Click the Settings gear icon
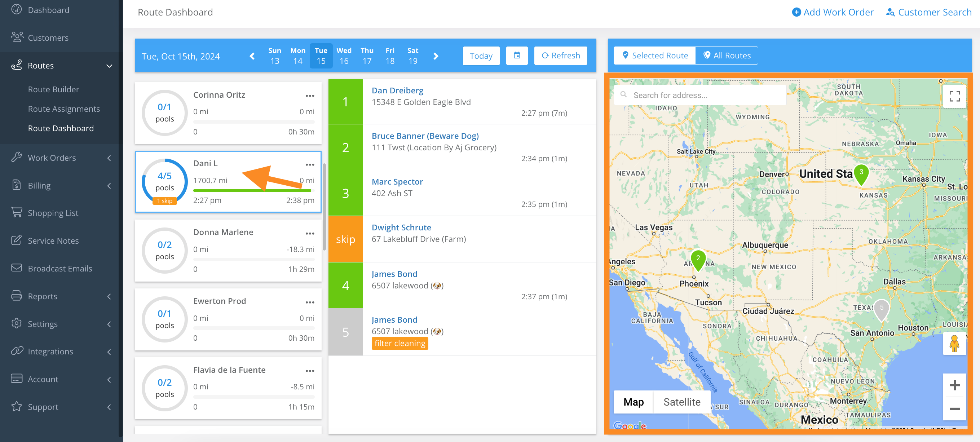The height and width of the screenshot is (442, 980). click(x=16, y=324)
